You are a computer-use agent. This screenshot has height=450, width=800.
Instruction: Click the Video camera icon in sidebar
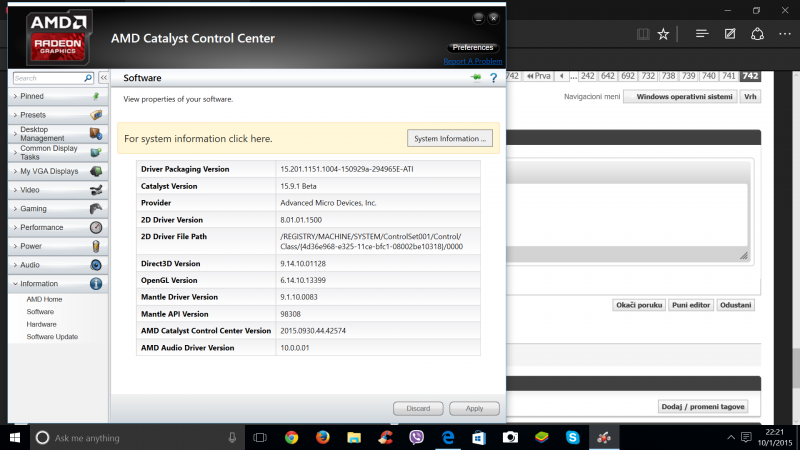pyautogui.click(x=96, y=190)
